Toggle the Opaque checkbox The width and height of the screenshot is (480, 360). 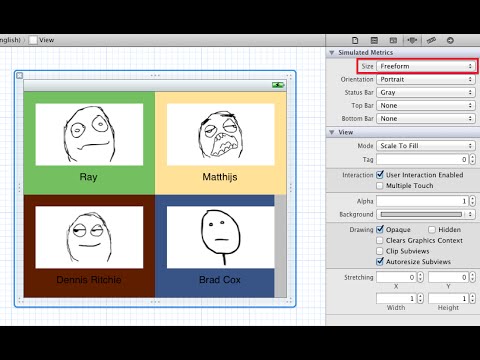pyautogui.click(x=380, y=229)
